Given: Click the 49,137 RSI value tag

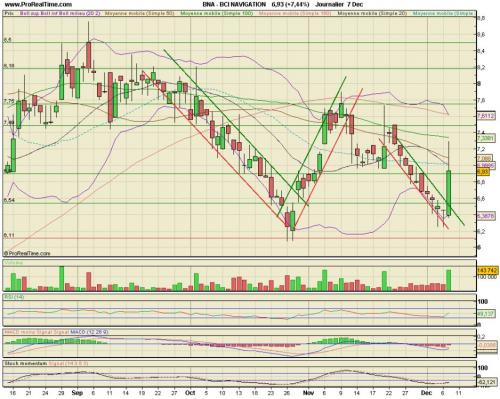Looking at the screenshot, I should pyautogui.click(x=486, y=314).
